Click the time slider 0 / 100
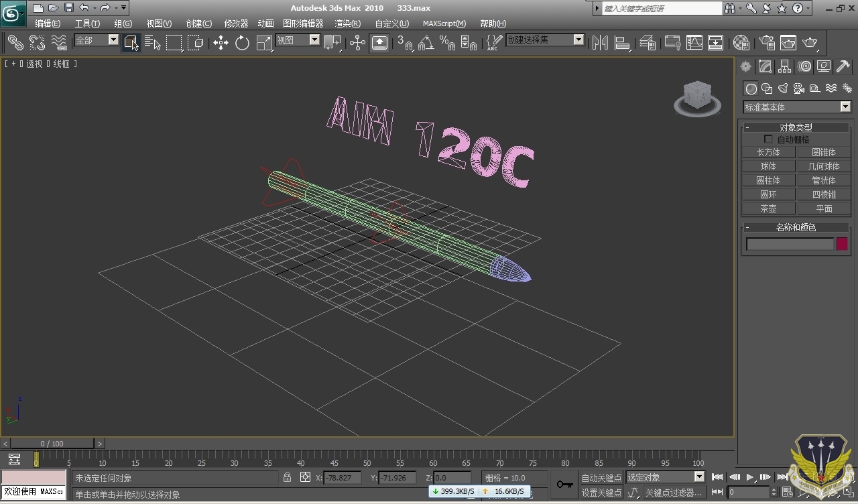The image size is (858, 504). point(52,444)
